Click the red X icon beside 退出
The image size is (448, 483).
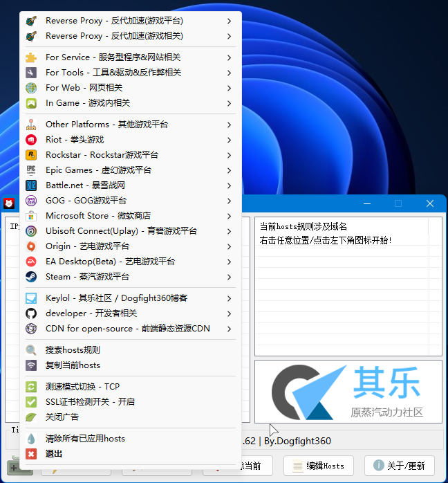31,454
